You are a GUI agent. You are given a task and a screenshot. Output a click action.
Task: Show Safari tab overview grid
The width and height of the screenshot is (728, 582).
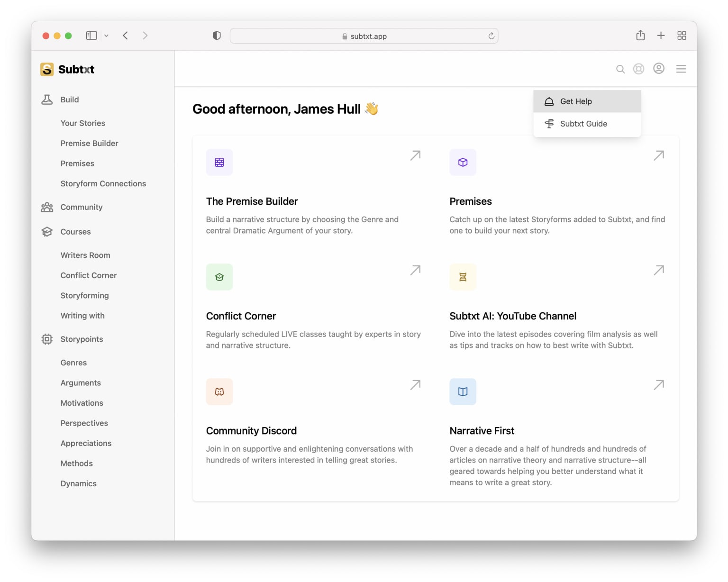682,36
